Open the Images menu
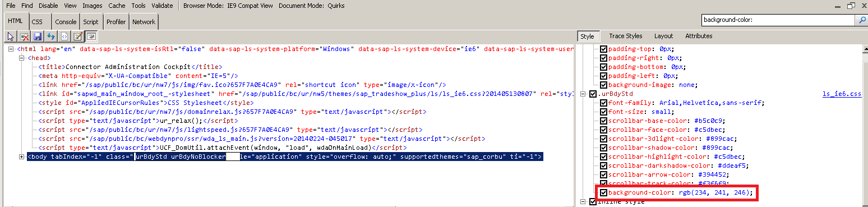The width and height of the screenshot is (868, 207). tap(92, 6)
